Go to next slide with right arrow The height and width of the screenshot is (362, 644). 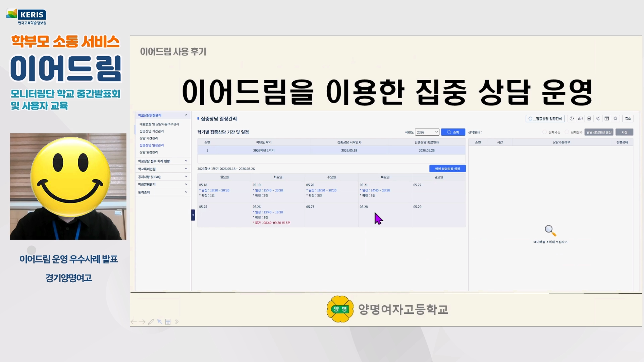click(142, 322)
